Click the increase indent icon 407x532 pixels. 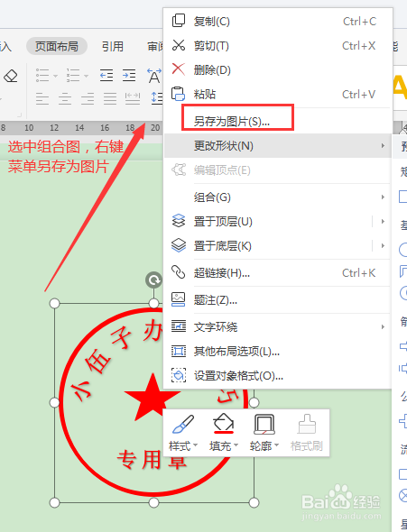point(129,76)
